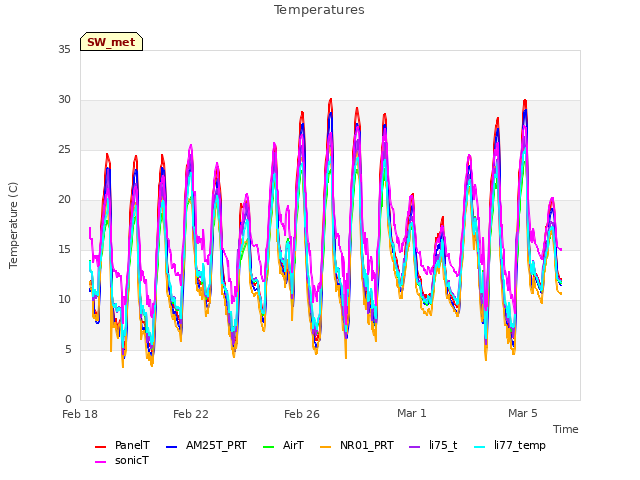
Task: Click the Feb 22 date tick label
Action: [191, 414]
